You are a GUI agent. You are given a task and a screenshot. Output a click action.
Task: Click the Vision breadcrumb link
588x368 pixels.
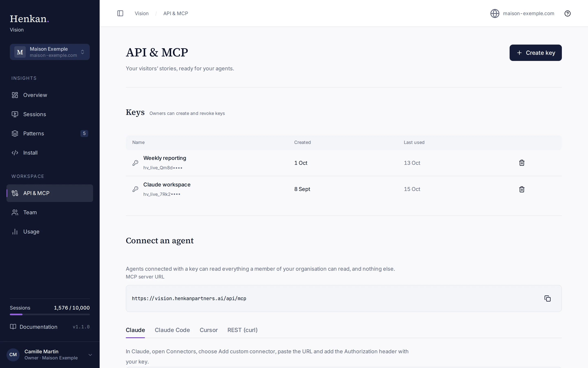point(142,13)
